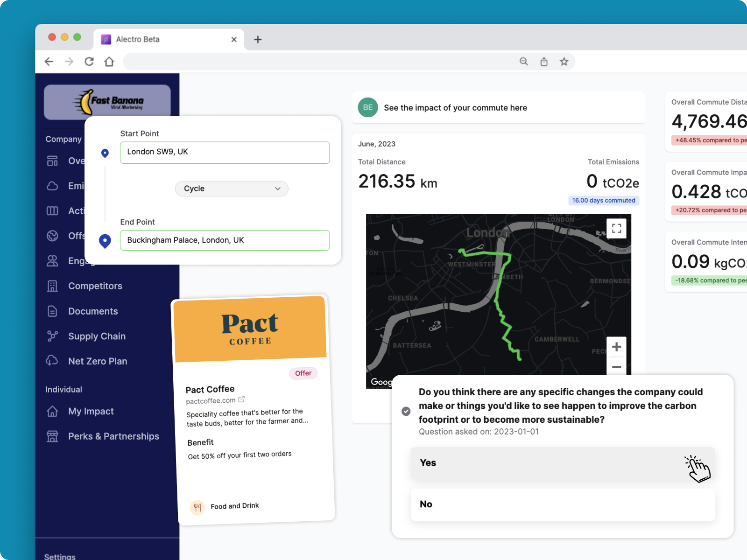Viewport: 747px width, 560px height.
Task: Click the Documents file icon
Action: 52,311
